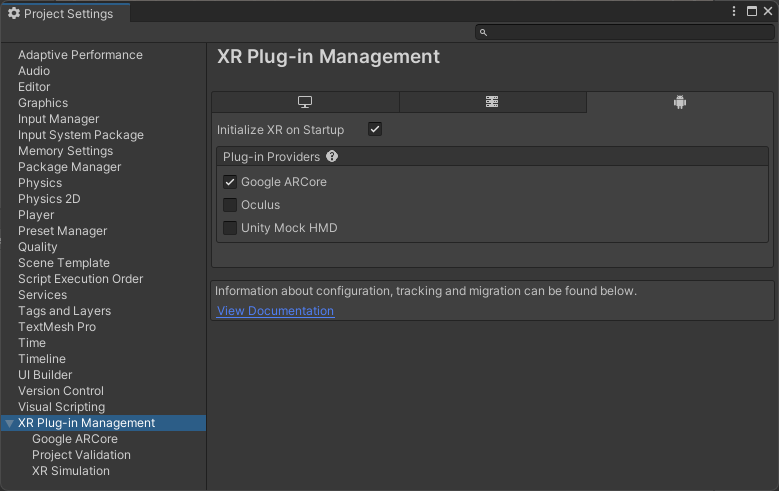Click the XR Plug-in Management page title
Viewport: 779px width, 491px height.
[x=328, y=57]
